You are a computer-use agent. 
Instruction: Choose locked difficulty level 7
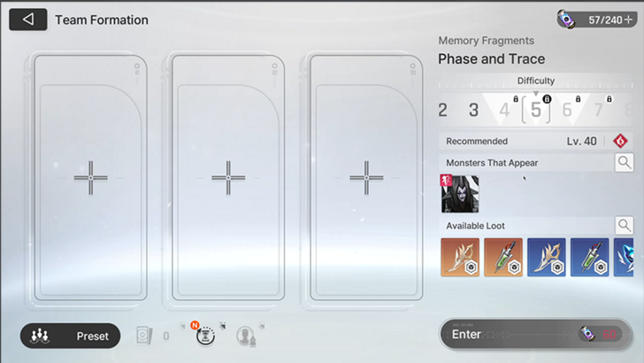click(x=599, y=110)
